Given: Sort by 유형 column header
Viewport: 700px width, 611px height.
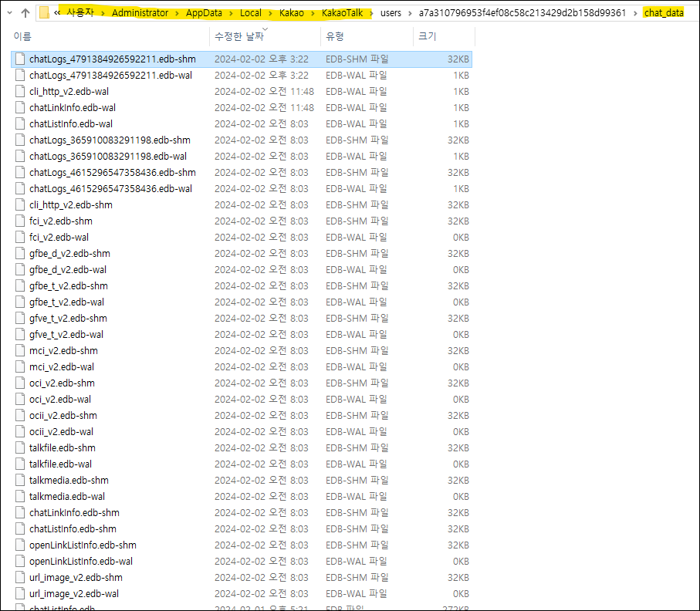Looking at the screenshot, I should pos(335,36).
